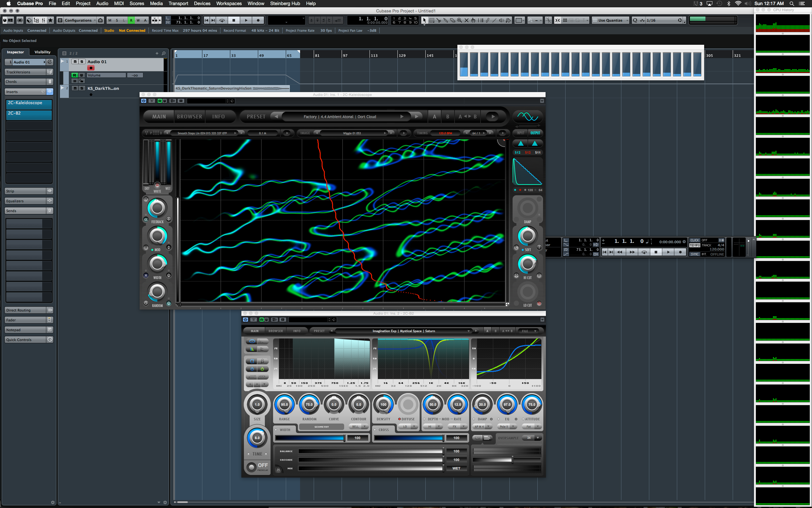The image size is (812, 508).
Task: Select the Erase tool
Action: coord(453,21)
